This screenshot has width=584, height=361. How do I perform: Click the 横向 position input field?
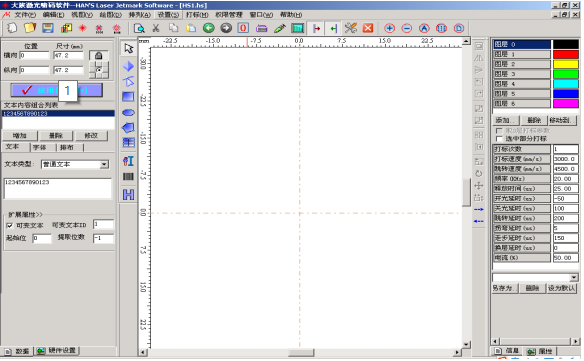[x=34, y=56]
